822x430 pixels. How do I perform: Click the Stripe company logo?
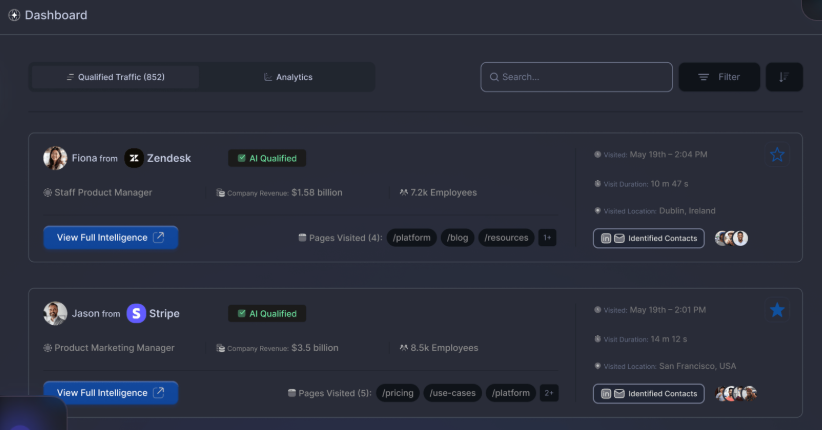click(136, 313)
